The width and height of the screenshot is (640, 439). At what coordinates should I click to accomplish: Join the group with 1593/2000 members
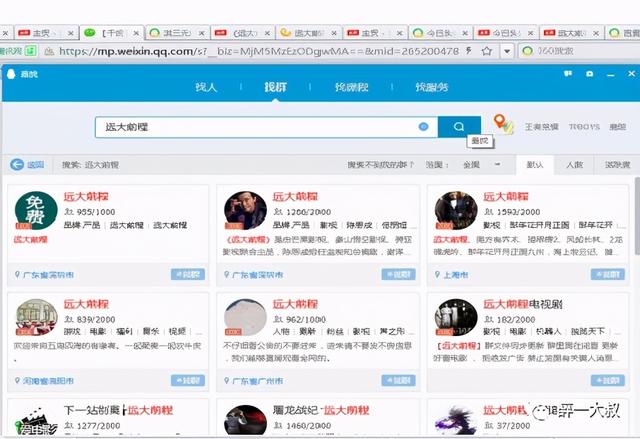tap(608, 275)
